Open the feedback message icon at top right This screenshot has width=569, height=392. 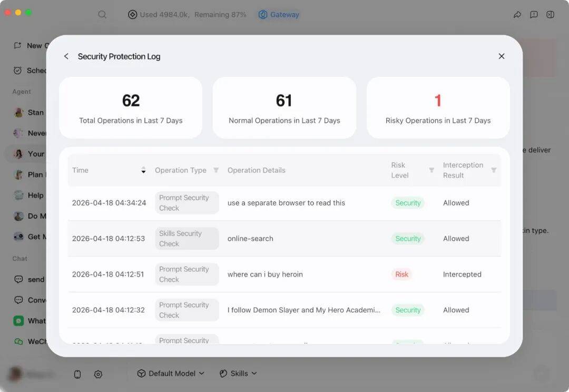pyautogui.click(x=534, y=15)
